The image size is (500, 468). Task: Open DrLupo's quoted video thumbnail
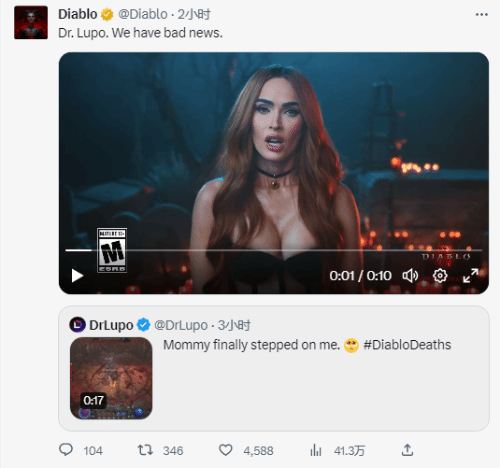(111, 378)
